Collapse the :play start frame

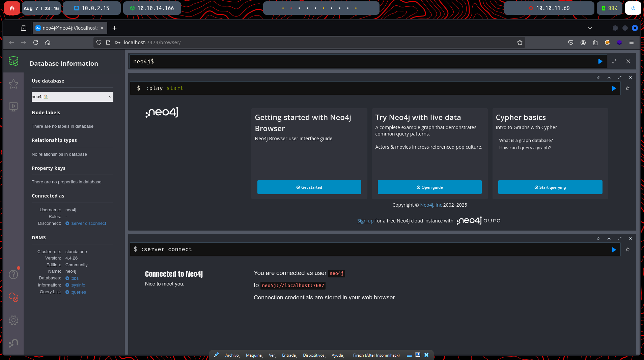(609, 78)
